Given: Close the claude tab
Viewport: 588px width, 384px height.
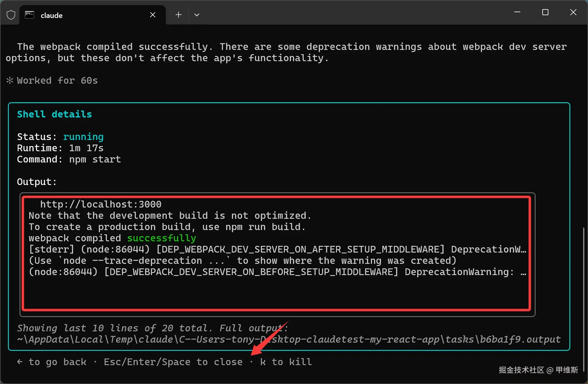Looking at the screenshot, I should pos(153,15).
